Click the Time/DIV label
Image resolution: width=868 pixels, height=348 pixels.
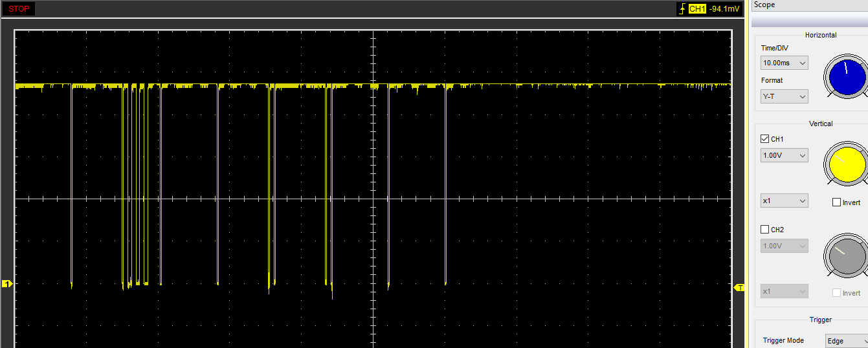click(x=775, y=48)
